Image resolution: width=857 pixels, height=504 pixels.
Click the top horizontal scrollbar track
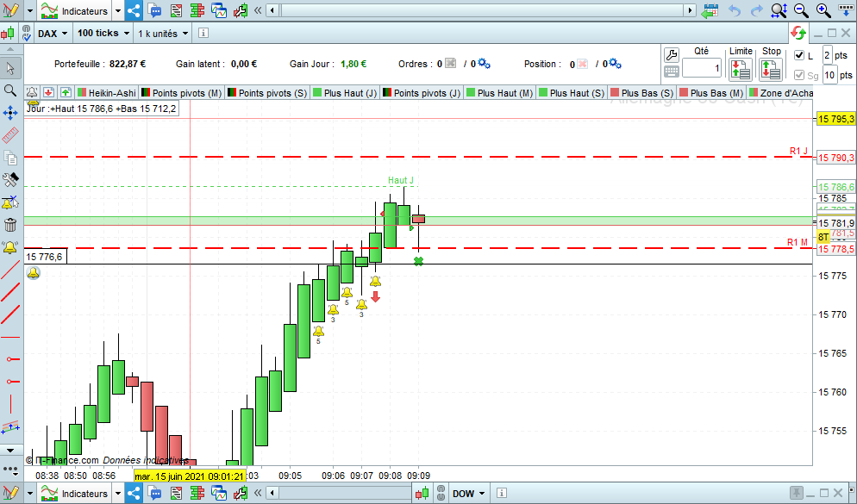point(482,10)
